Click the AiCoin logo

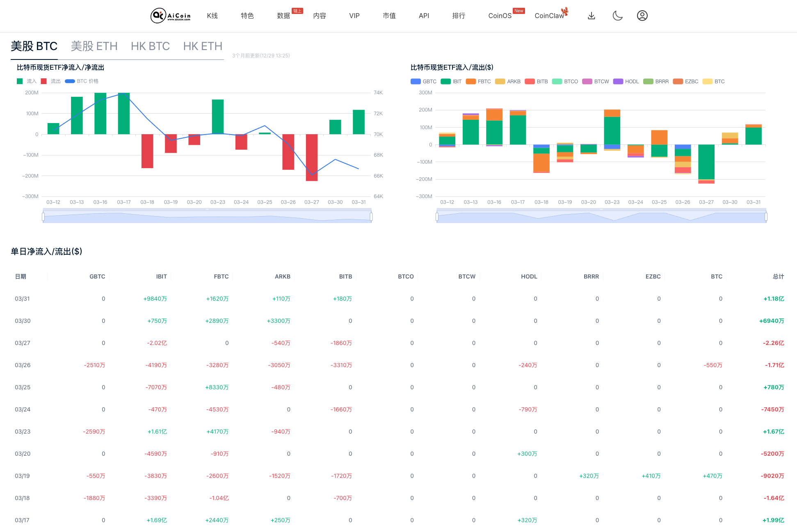[x=170, y=16]
